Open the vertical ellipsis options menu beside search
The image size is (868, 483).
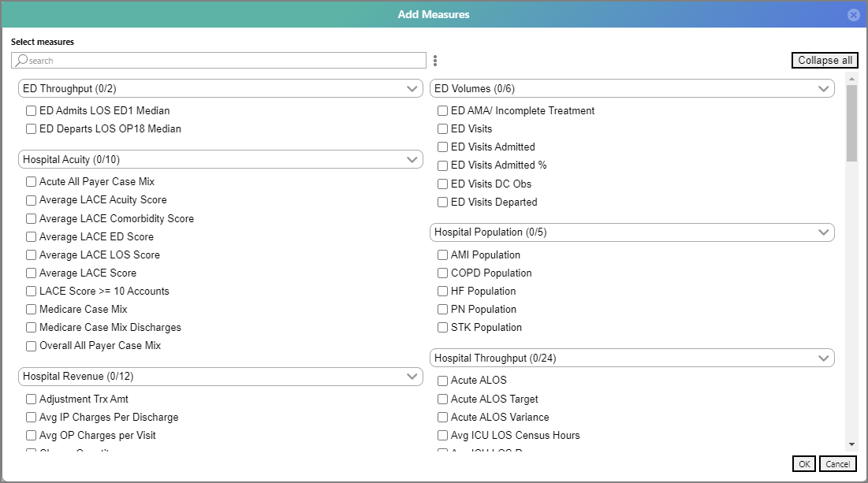click(434, 60)
